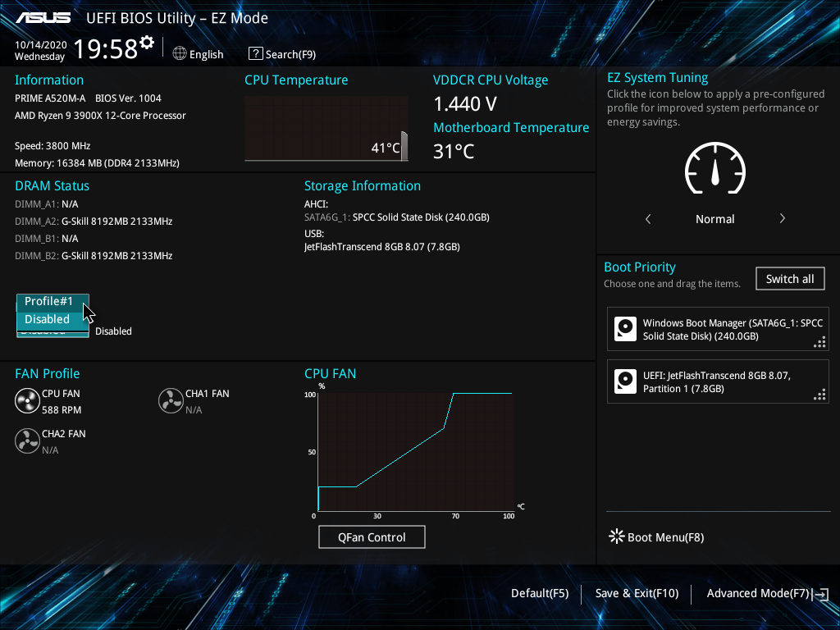The width and height of the screenshot is (840, 630).
Task: Click Save & Exit(F10)
Action: [x=637, y=593]
